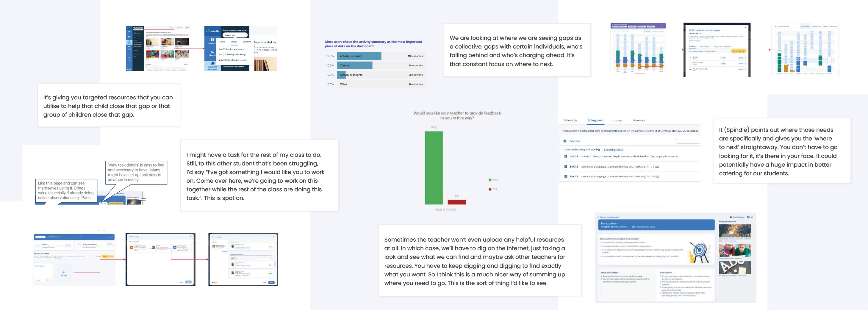This screenshot has height=310, width=868.
Task: Click the plus Add page icon
Action: (x=64, y=272)
